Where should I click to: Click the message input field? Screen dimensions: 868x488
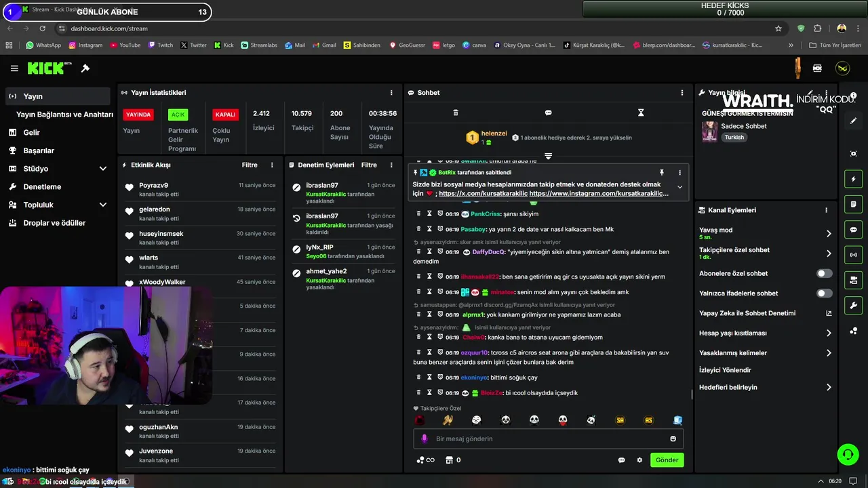click(x=549, y=439)
